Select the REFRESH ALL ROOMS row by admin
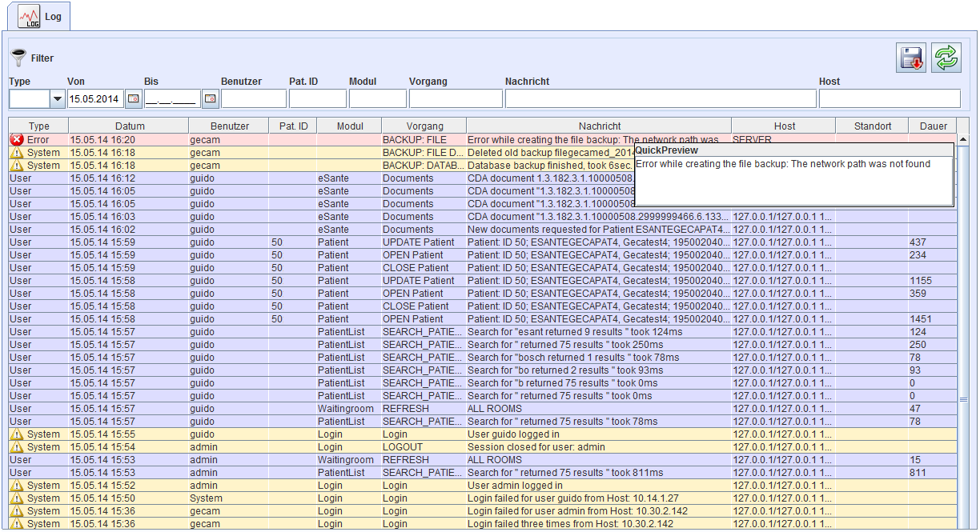Image resolution: width=980 pixels, height=532 pixels. tap(480, 460)
